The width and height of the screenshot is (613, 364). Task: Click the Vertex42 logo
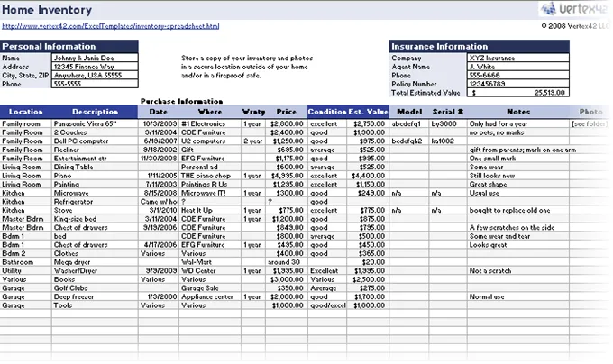pyautogui.click(x=575, y=9)
